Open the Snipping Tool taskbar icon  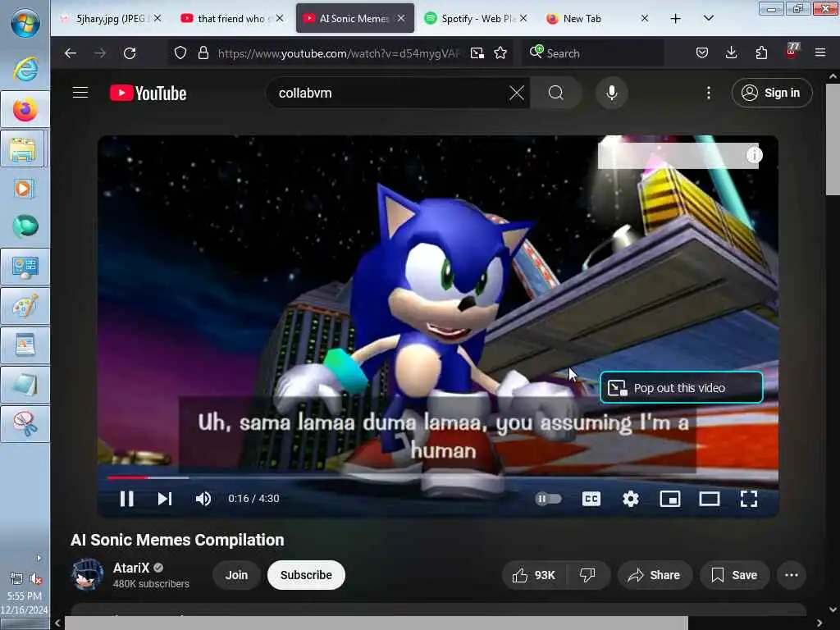(25, 424)
